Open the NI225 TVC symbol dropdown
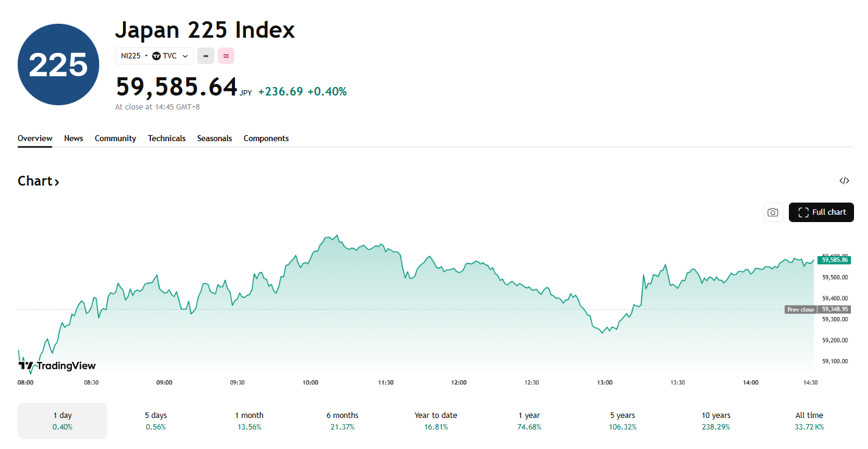This screenshot has width=868, height=449. pos(154,56)
